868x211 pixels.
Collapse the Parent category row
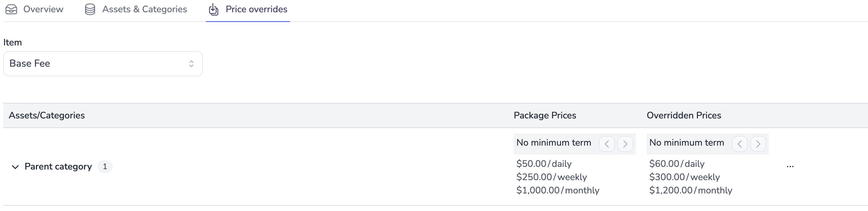pos(15,167)
